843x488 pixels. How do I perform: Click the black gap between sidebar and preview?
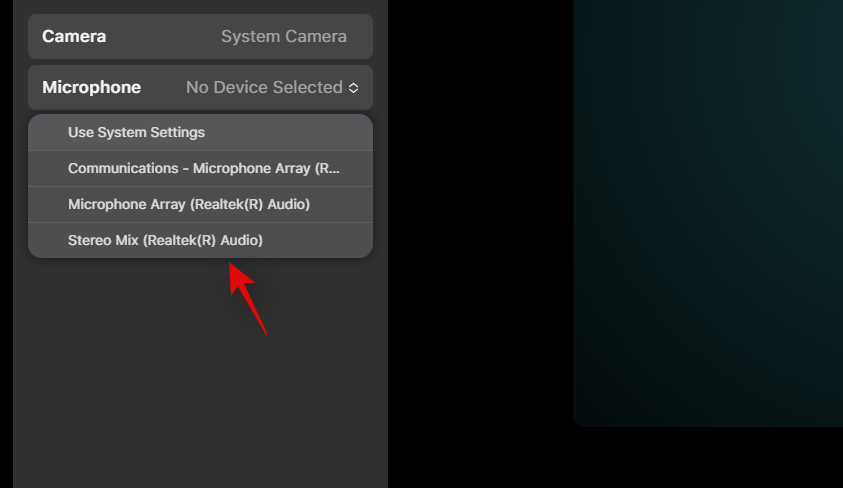(480, 250)
